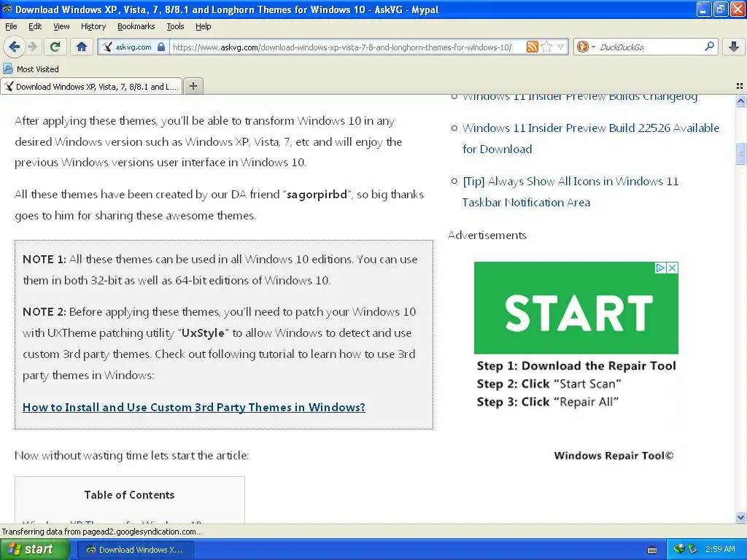Screen dimensions: 747x560
Task: Go to the Home page icon
Action: pyautogui.click(x=82, y=47)
